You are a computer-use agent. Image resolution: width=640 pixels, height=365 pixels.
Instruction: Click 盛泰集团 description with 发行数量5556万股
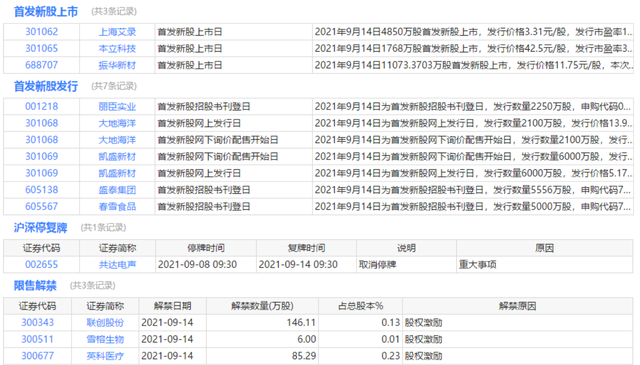(473, 190)
